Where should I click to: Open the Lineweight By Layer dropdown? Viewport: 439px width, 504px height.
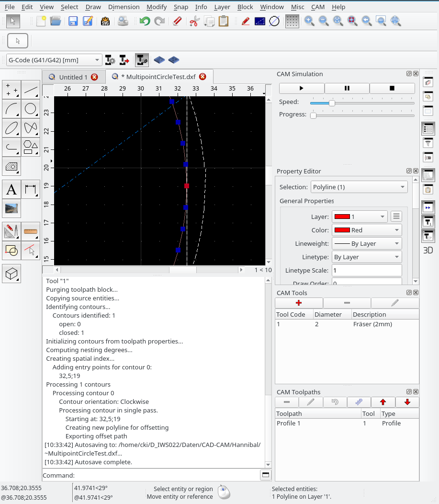point(366,243)
